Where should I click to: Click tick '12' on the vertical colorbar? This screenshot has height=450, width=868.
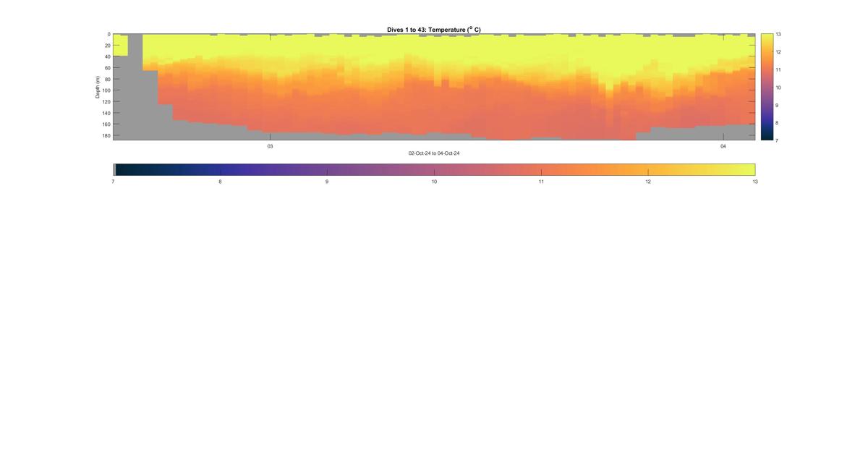point(778,52)
